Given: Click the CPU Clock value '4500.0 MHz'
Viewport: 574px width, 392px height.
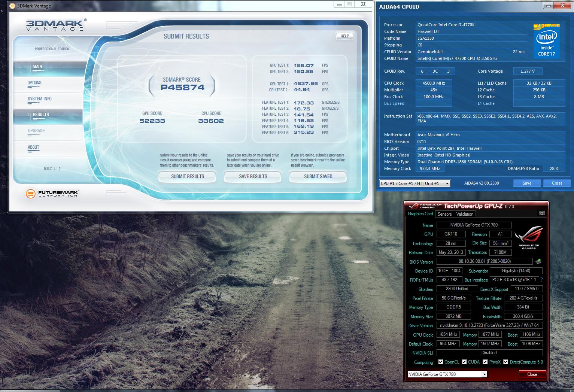Looking at the screenshot, I should coord(434,83).
